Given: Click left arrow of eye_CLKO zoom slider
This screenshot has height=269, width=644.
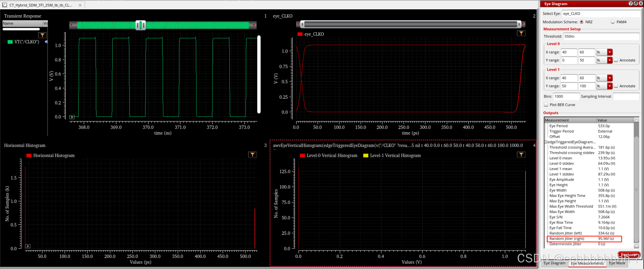Looking at the screenshot, I should tap(298, 24).
